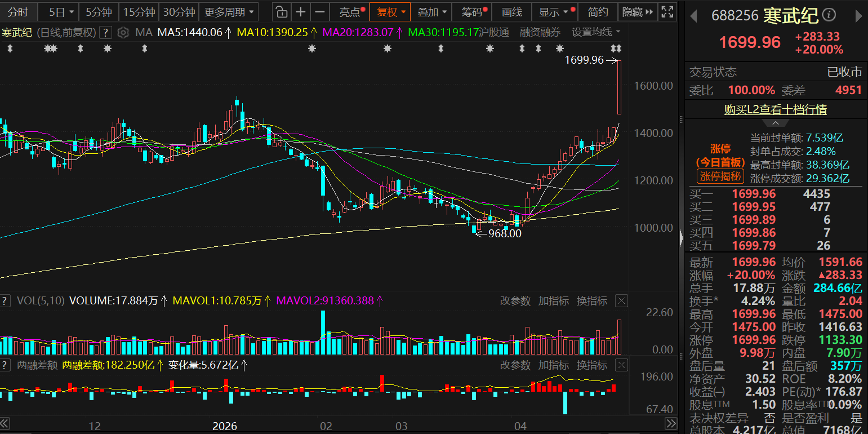The height and width of the screenshot is (434, 868).
Task: Open the 购买L2查看十档行情 link
Action: 775,109
